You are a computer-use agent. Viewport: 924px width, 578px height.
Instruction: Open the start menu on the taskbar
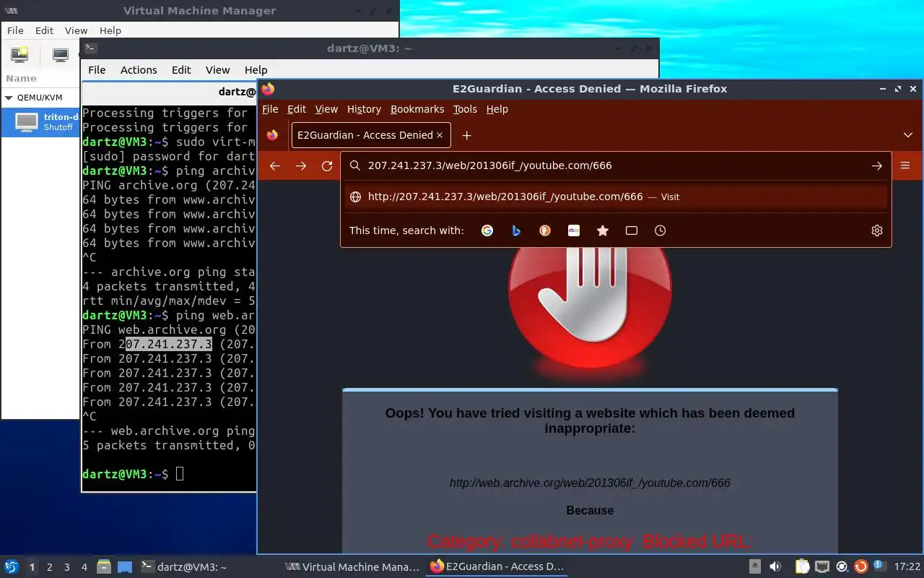pos(12,567)
